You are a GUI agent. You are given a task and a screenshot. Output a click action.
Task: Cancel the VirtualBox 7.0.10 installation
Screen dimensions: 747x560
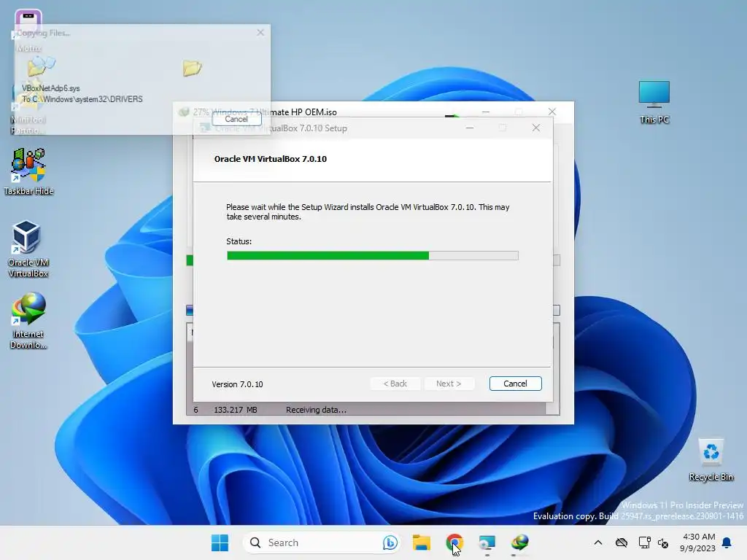pyautogui.click(x=515, y=384)
